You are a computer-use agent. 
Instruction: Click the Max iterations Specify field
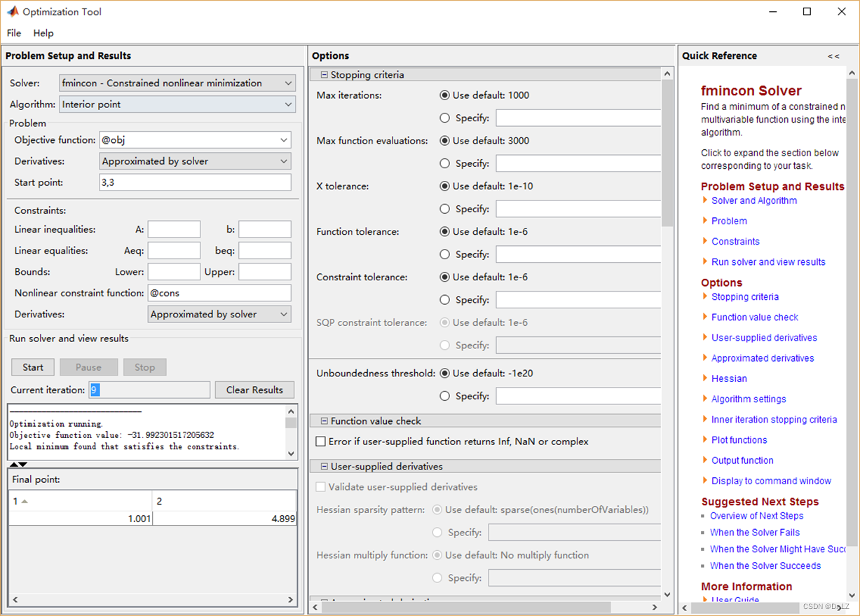578,118
